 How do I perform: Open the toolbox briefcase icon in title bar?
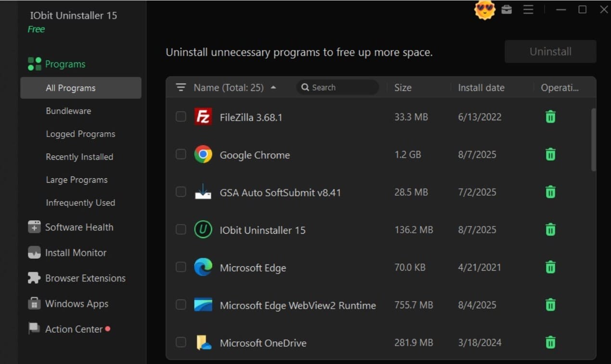507,10
